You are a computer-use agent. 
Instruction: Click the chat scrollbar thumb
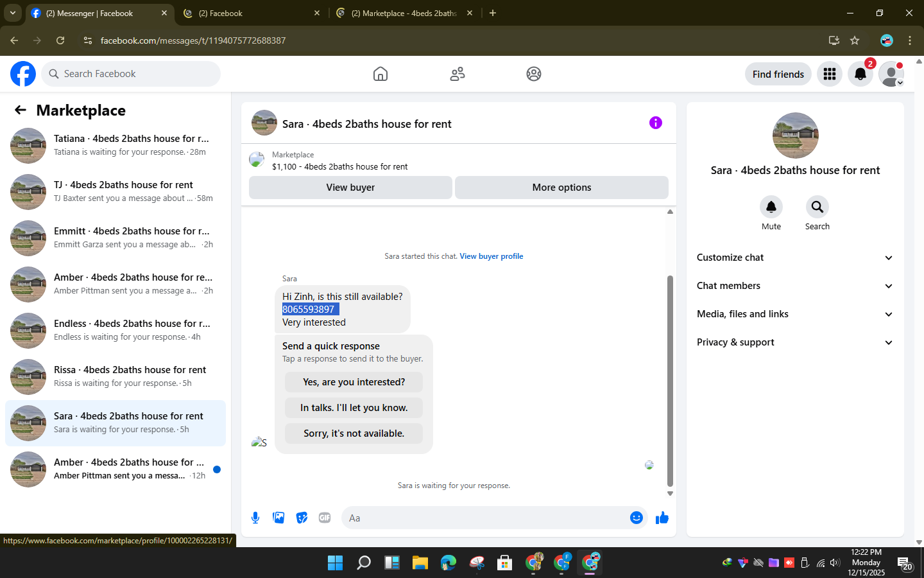coord(670,381)
